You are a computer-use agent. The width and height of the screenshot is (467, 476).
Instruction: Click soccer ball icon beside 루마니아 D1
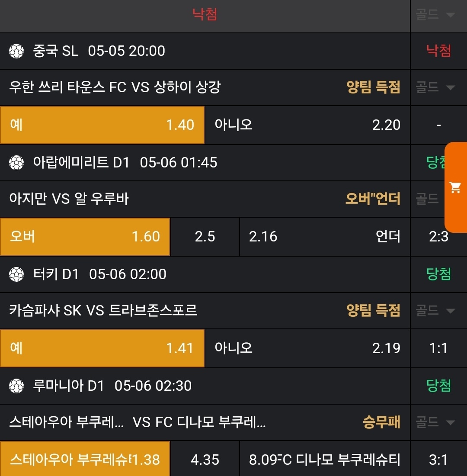tap(16, 386)
